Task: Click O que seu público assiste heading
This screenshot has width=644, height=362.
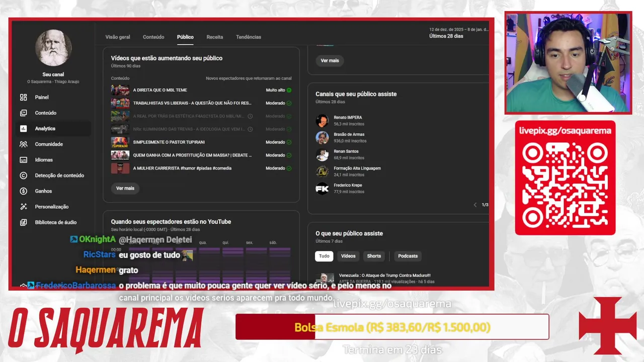Action: (349, 233)
